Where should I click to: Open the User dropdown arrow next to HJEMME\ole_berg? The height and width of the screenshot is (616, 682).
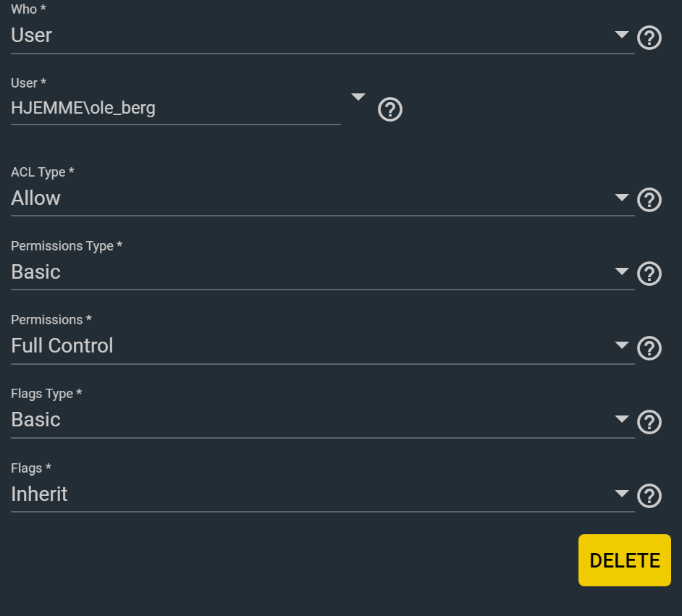coord(358,97)
